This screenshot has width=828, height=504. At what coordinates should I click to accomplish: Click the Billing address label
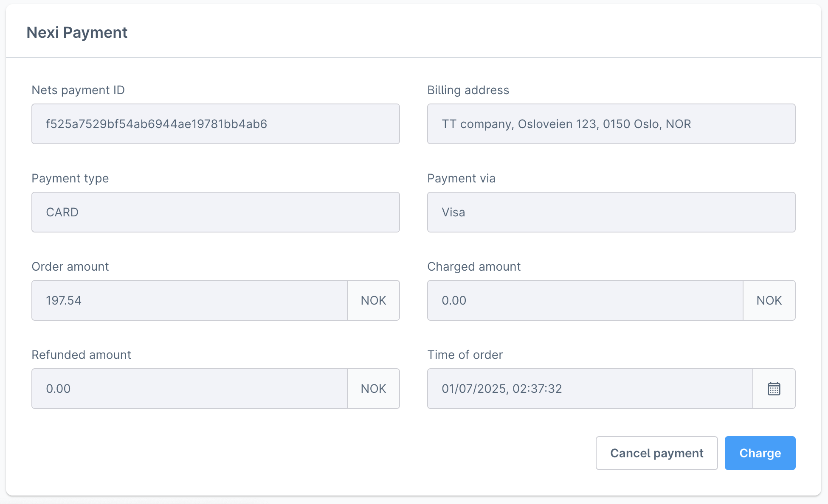(x=468, y=90)
